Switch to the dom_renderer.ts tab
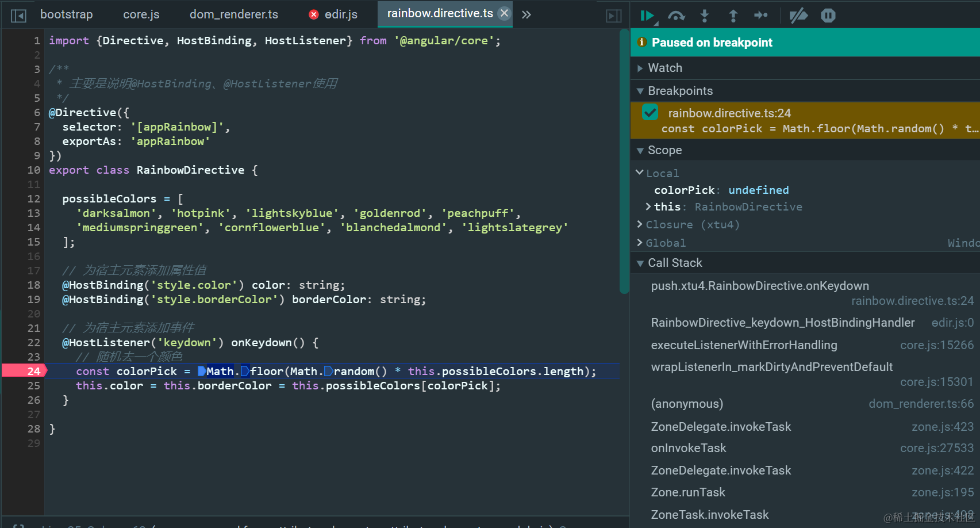The width and height of the screenshot is (980, 528). tap(234, 14)
